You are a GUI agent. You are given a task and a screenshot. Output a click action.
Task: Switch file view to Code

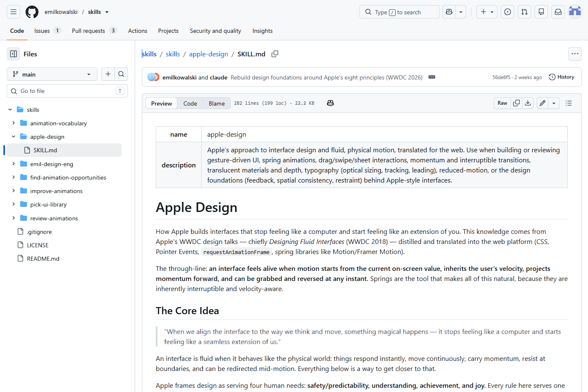pyautogui.click(x=190, y=103)
